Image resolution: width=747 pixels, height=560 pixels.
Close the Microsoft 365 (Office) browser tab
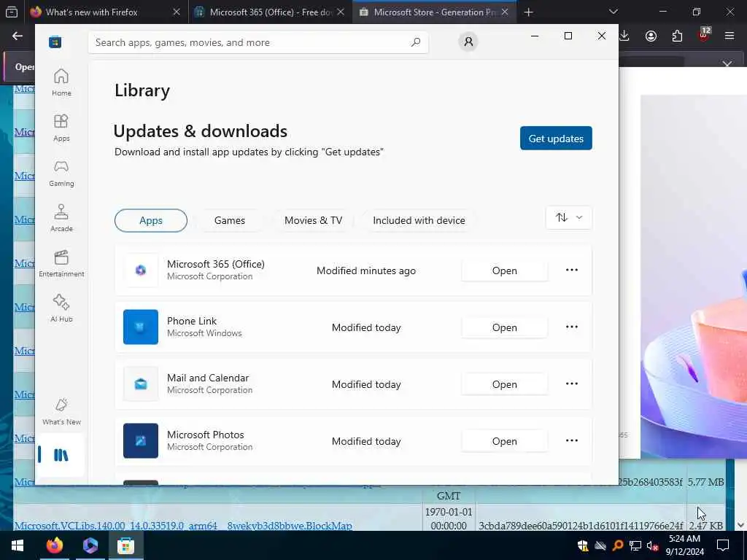[x=341, y=12]
